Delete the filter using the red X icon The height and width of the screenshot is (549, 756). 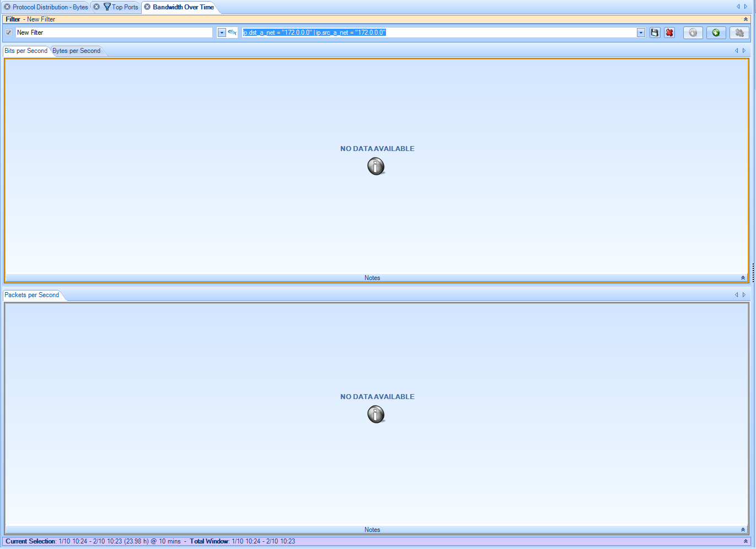tap(669, 33)
